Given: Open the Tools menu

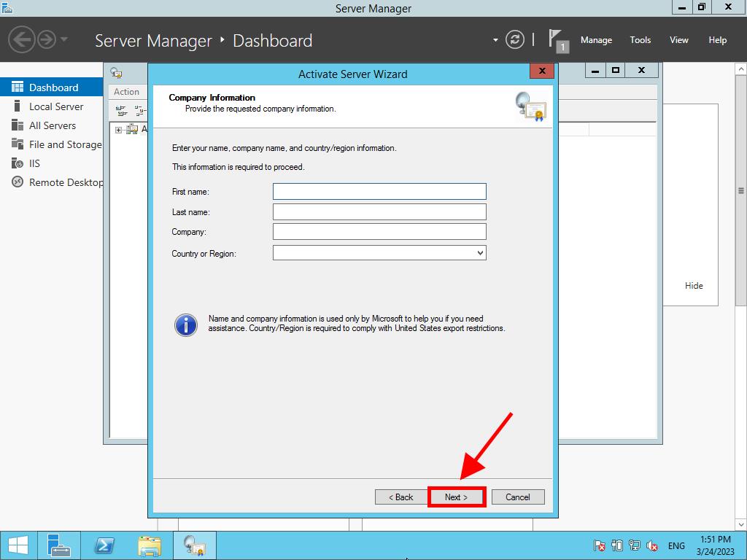Looking at the screenshot, I should (x=640, y=40).
